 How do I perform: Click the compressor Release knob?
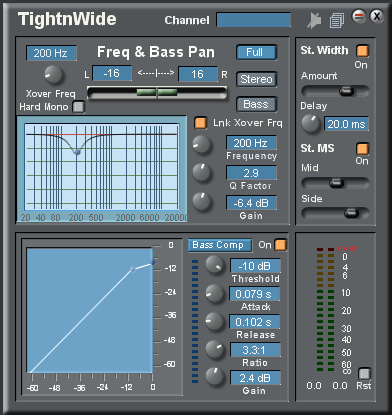tap(214, 322)
